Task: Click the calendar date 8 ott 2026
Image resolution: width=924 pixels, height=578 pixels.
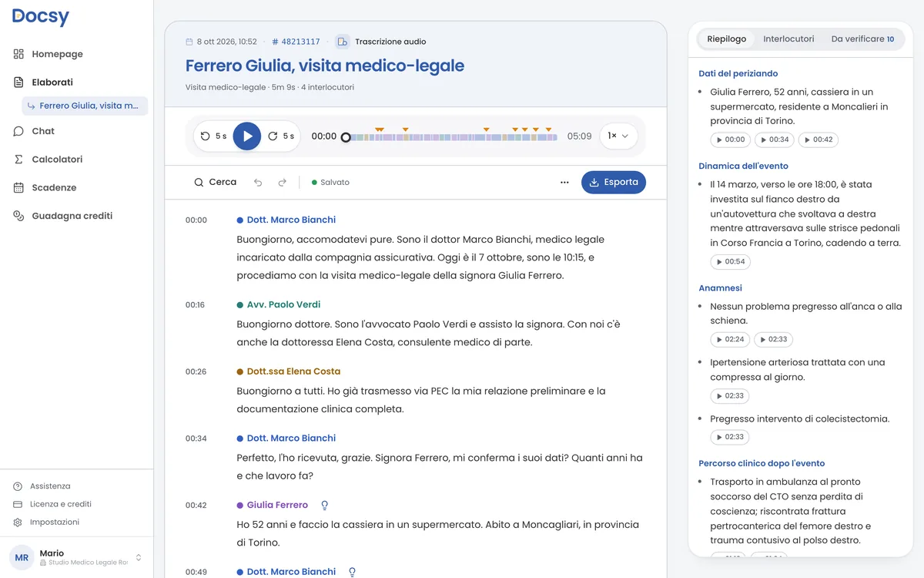Action: (222, 42)
